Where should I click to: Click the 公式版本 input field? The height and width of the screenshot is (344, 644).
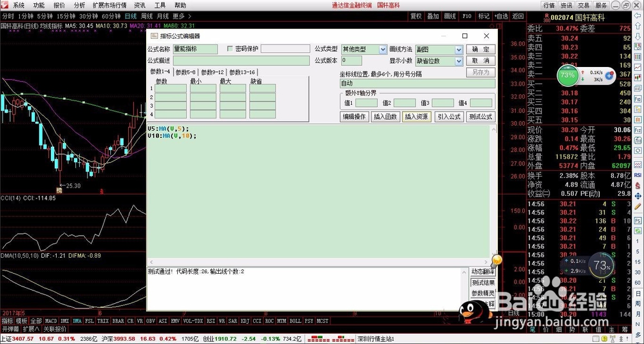click(352, 61)
